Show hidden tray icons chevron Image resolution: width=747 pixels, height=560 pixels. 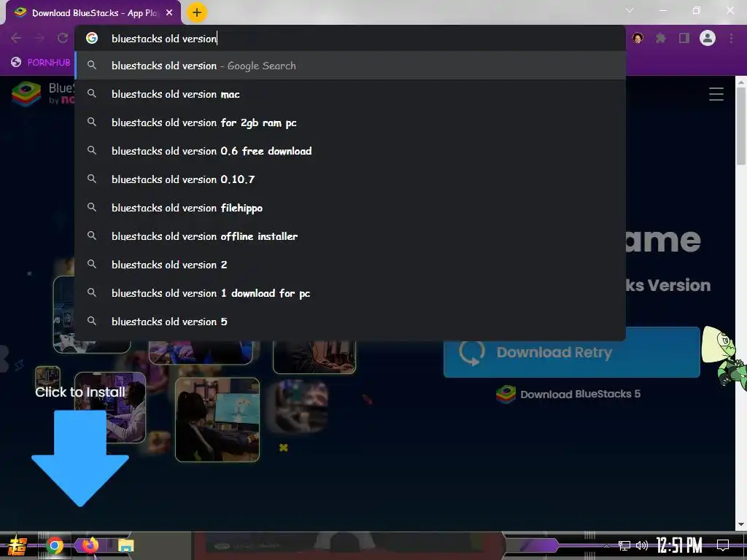(x=606, y=545)
